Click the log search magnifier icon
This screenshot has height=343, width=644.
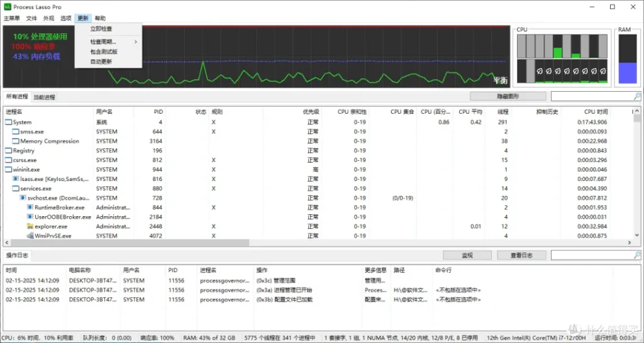coord(637,255)
